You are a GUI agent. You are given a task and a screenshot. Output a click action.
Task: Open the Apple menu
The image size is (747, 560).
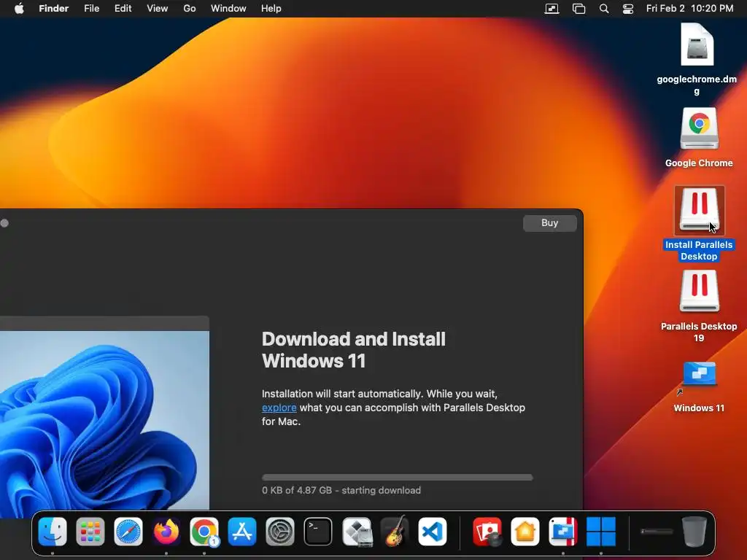(19, 9)
